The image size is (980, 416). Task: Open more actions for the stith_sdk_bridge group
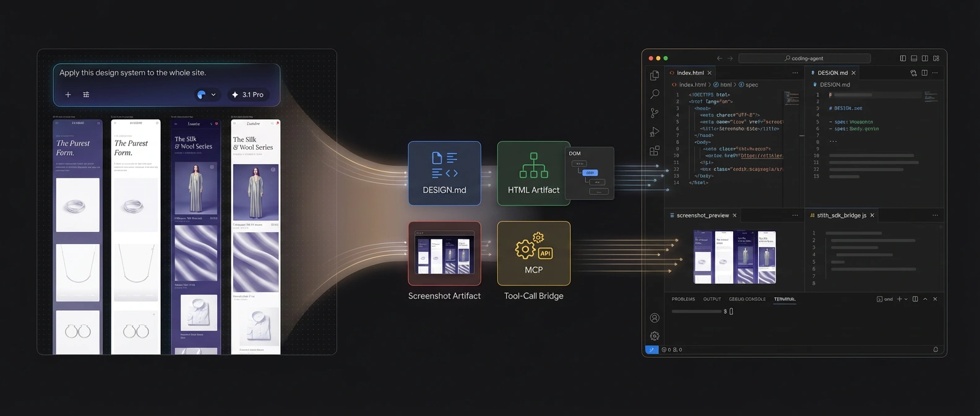tap(935, 215)
